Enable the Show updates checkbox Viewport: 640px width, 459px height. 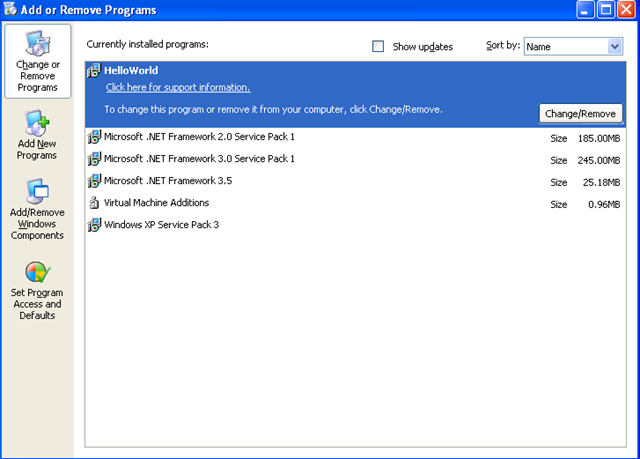pos(378,46)
